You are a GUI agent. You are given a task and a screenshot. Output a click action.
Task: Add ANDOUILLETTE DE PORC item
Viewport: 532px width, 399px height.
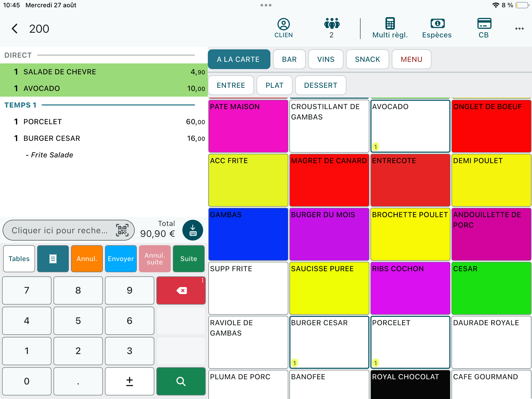(491, 234)
